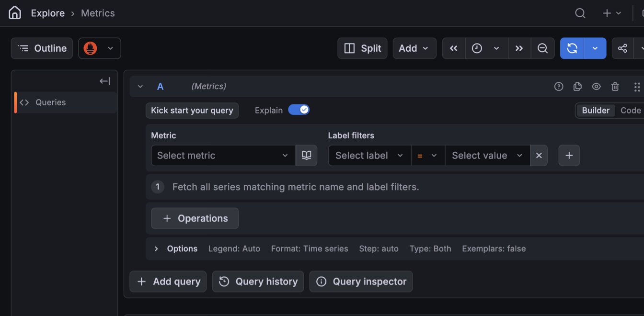Open the refresh interval dropdown arrow
This screenshot has width=644, height=316.
click(x=595, y=48)
